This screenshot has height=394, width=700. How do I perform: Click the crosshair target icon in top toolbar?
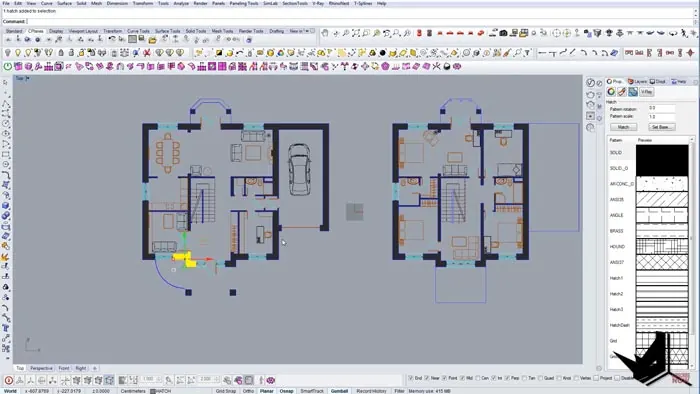[556, 33]
